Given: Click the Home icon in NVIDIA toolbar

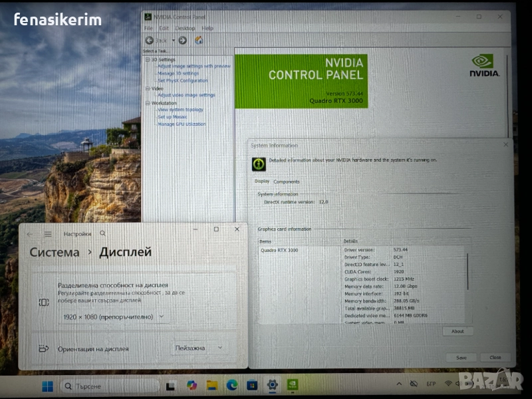Looking at the screenshot, I should 198,40.
